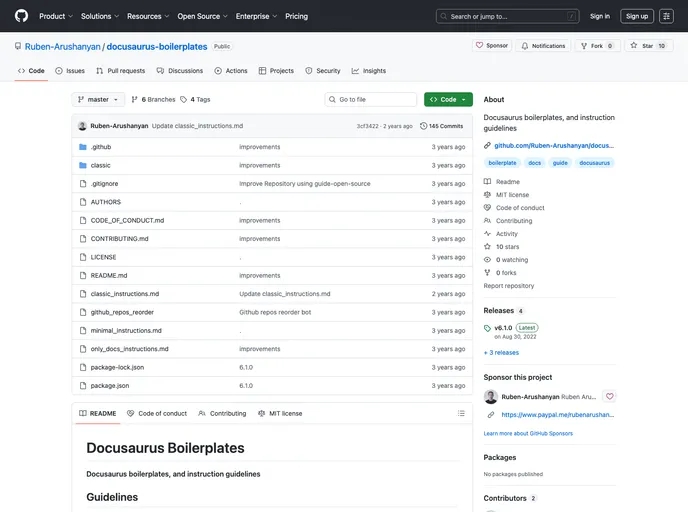Image resolution: width=688 pixels, height=512 pixels.
Task: Click the Readme book icon in About
Action: click(x=487, y=182)
